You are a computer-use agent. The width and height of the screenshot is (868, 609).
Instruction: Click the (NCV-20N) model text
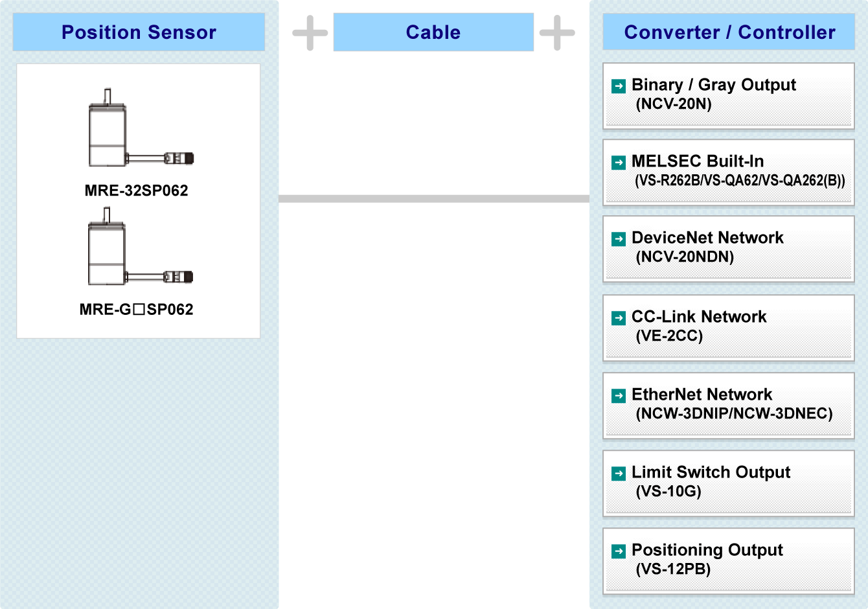(674, 104)
